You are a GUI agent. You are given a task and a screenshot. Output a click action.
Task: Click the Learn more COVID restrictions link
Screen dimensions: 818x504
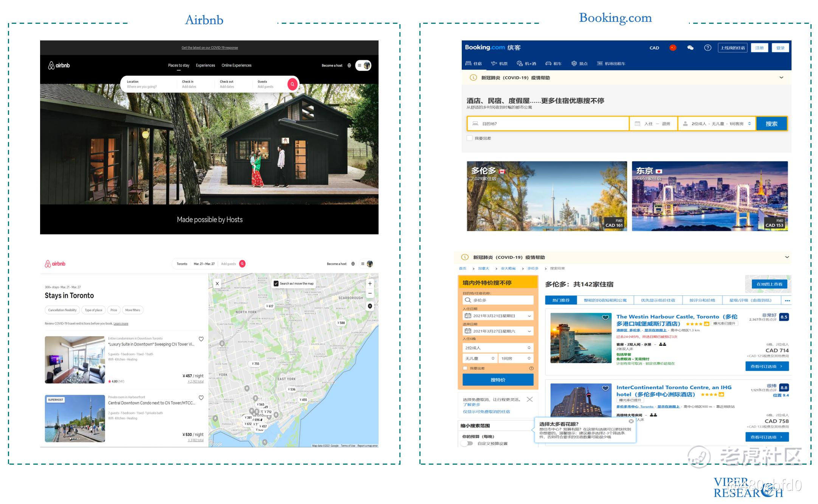(121, 324)
